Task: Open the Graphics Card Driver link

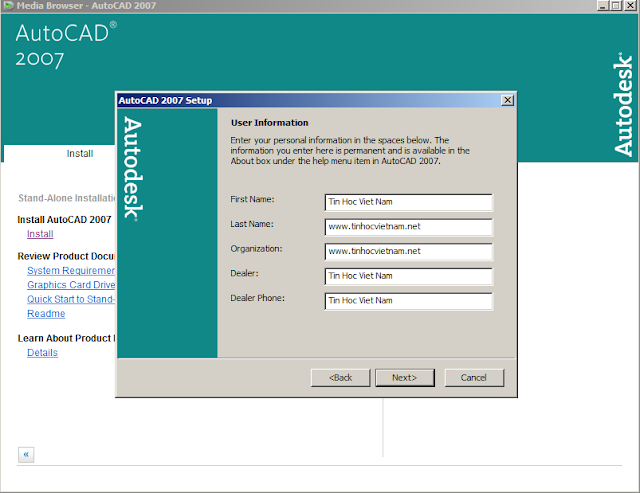Action: click(x=71, y=285)
